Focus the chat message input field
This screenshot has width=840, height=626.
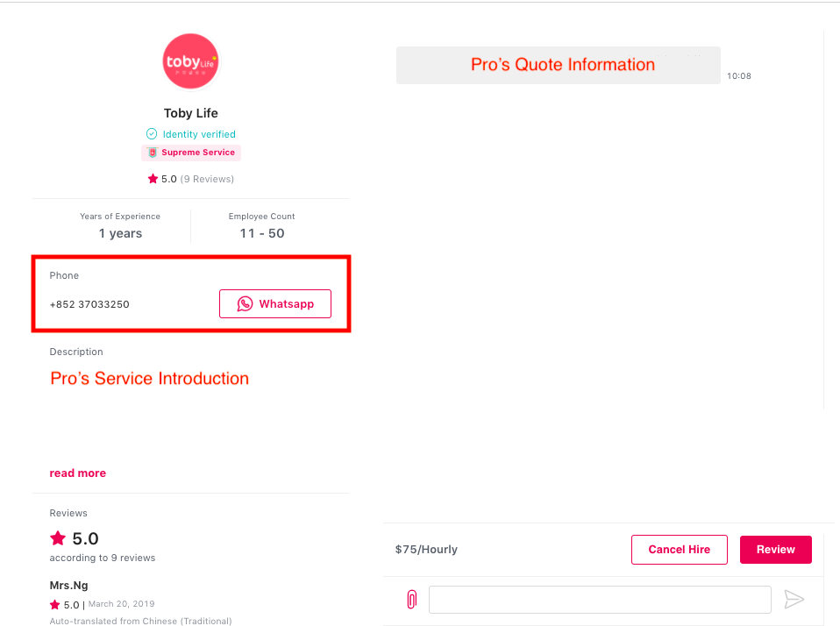(600, 599)
